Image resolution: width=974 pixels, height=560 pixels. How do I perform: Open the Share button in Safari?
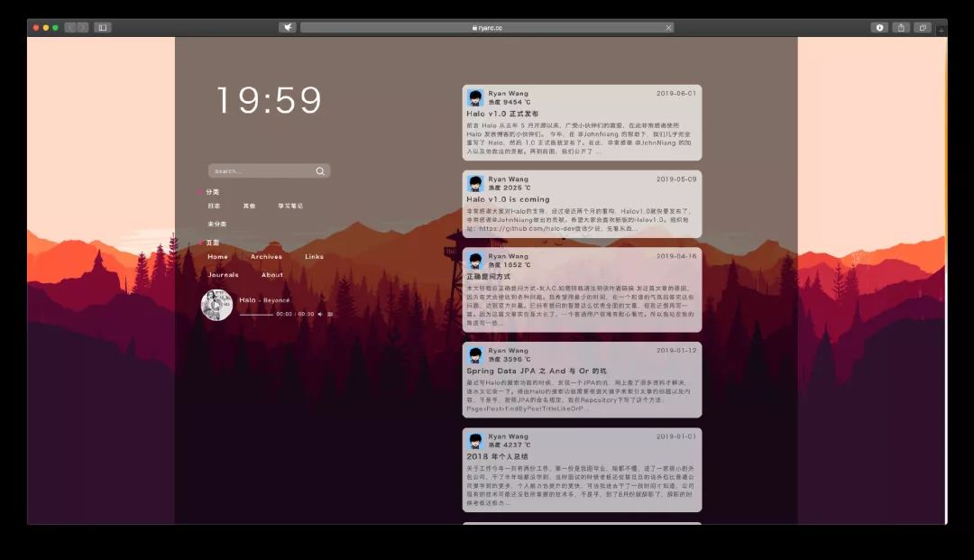901,27
